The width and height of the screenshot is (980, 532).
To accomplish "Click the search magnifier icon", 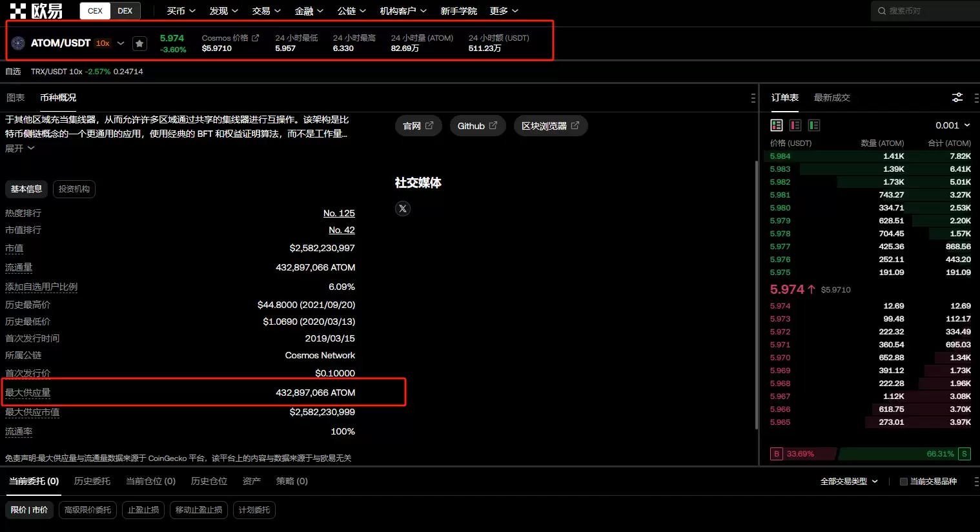I will 882,11.
